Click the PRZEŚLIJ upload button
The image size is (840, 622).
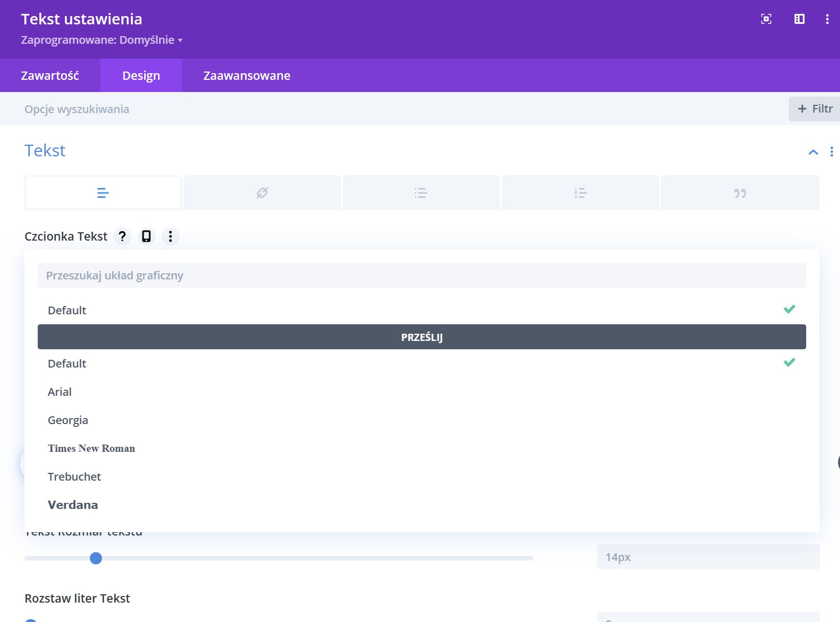coord(422,337)
